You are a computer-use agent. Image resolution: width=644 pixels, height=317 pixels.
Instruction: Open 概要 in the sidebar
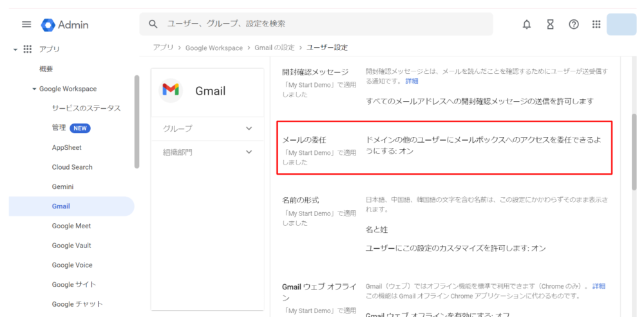[46, 69]
